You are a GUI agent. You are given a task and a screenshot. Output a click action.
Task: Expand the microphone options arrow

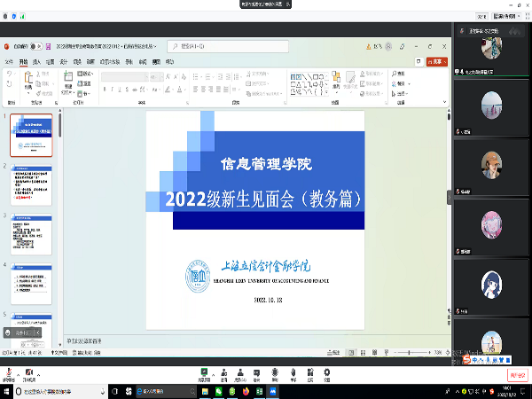coord(19,372)
